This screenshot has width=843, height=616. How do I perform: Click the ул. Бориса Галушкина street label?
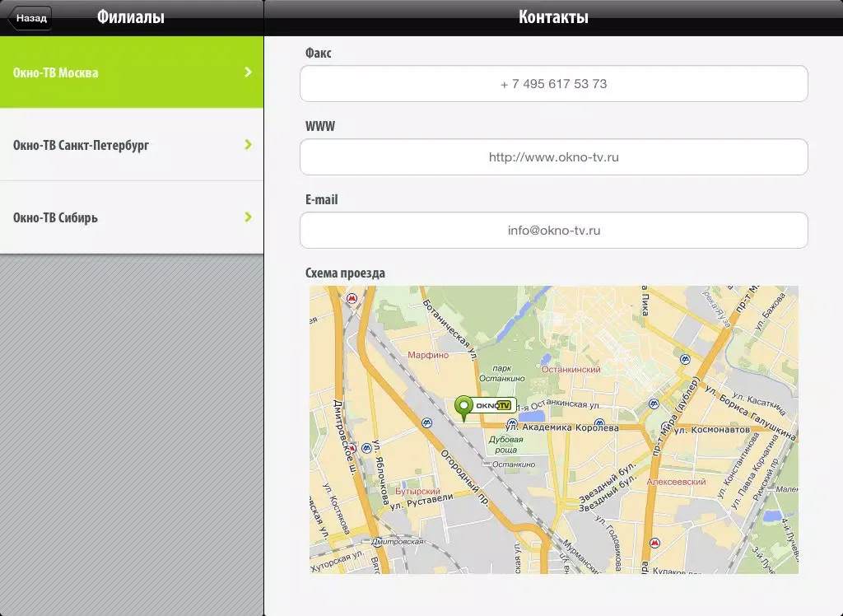click(751, 413)
